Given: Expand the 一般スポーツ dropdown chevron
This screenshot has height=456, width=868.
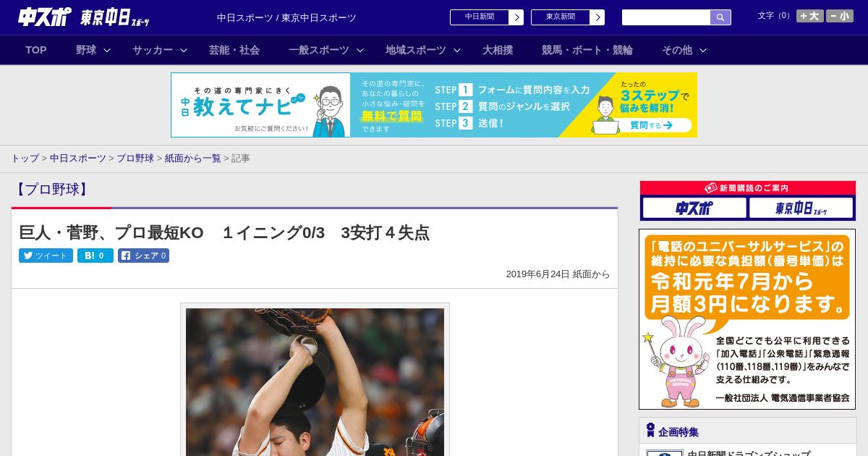Looking at the screenshot, I should pos(359,50).
